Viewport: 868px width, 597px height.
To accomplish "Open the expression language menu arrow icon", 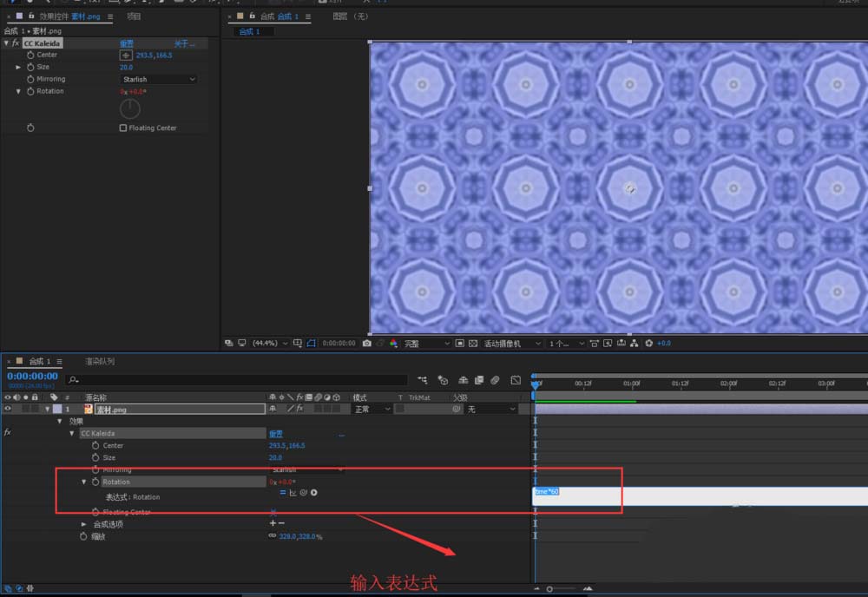I will click(x=314, y=493).
